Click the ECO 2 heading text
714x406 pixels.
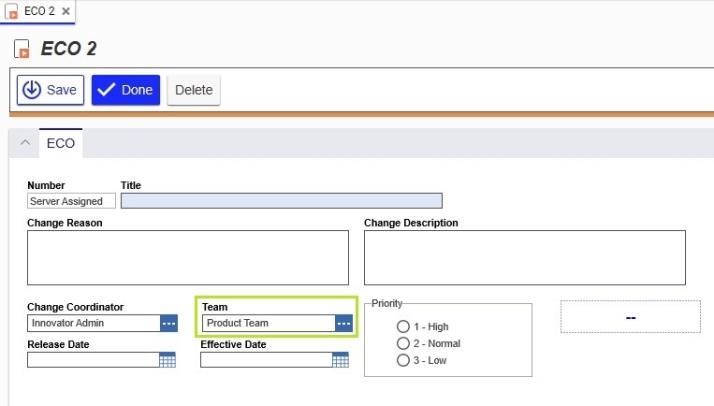[x=69, y=49]
